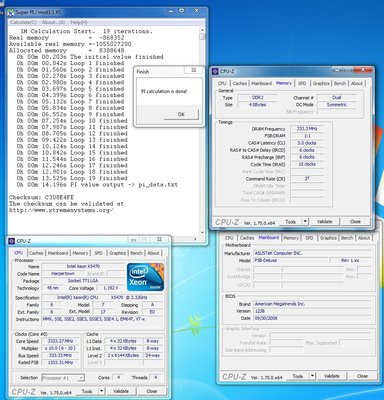Image resolution: width=384 pixels, height=400 pixels.
Task: Switch to About tab in CPU window
Action: (153, 253)
